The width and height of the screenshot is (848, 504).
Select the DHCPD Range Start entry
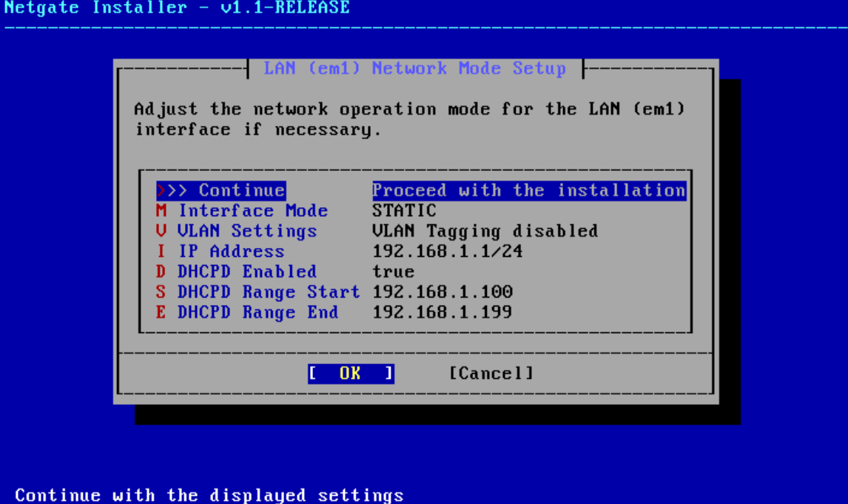tap(258, 292)
